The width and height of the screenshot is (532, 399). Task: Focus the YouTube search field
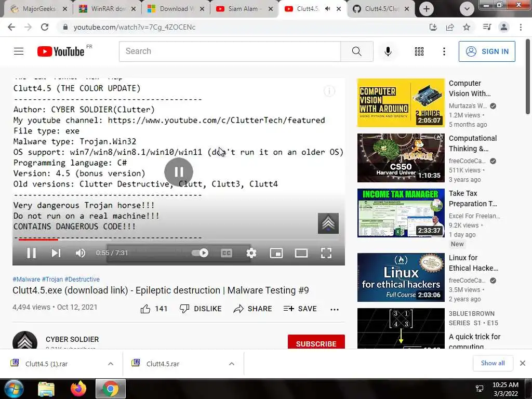[230, 51]
